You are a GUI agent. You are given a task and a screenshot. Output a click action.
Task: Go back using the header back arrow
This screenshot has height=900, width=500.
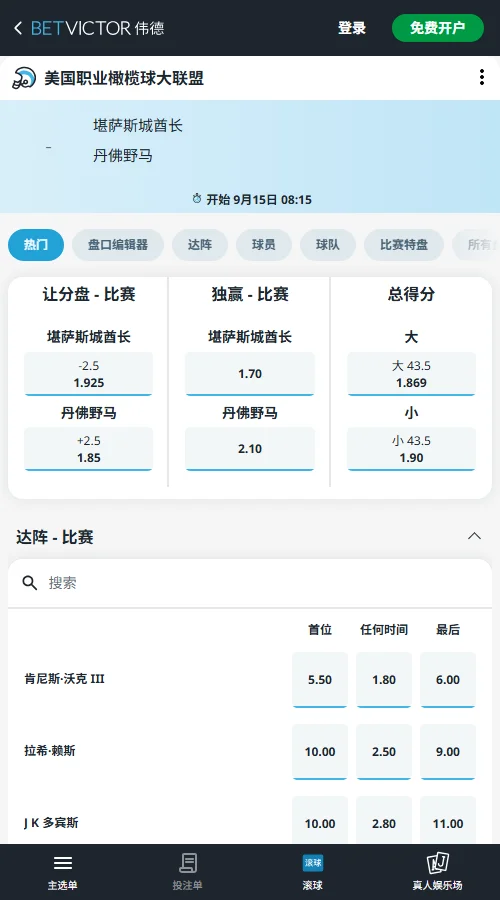coord(18,28)
